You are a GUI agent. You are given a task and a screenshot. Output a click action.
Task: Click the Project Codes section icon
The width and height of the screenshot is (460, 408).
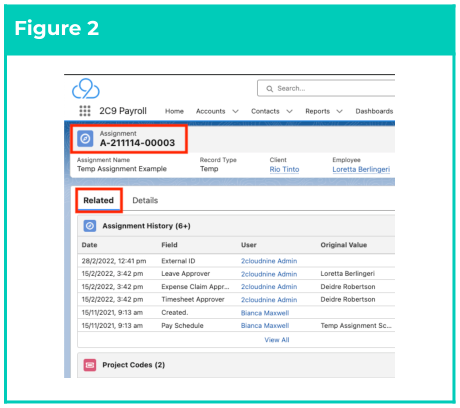click(x=90, y=365)
